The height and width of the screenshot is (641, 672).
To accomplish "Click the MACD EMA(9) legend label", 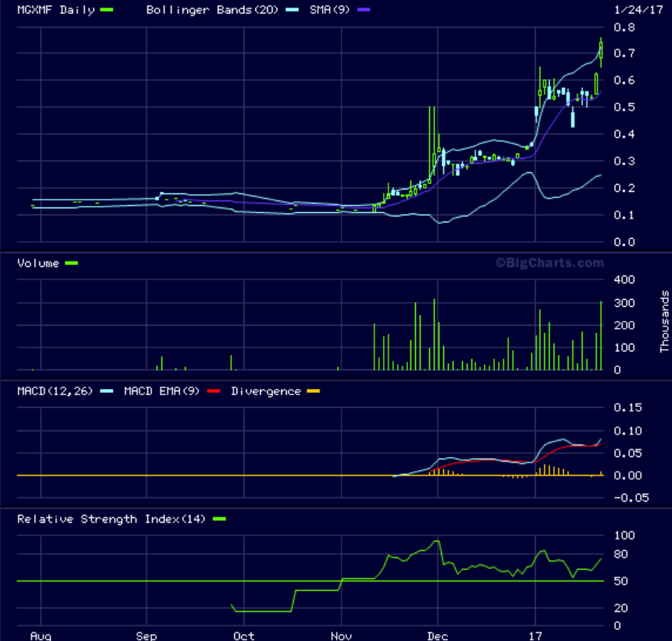I will coord(162,391).
